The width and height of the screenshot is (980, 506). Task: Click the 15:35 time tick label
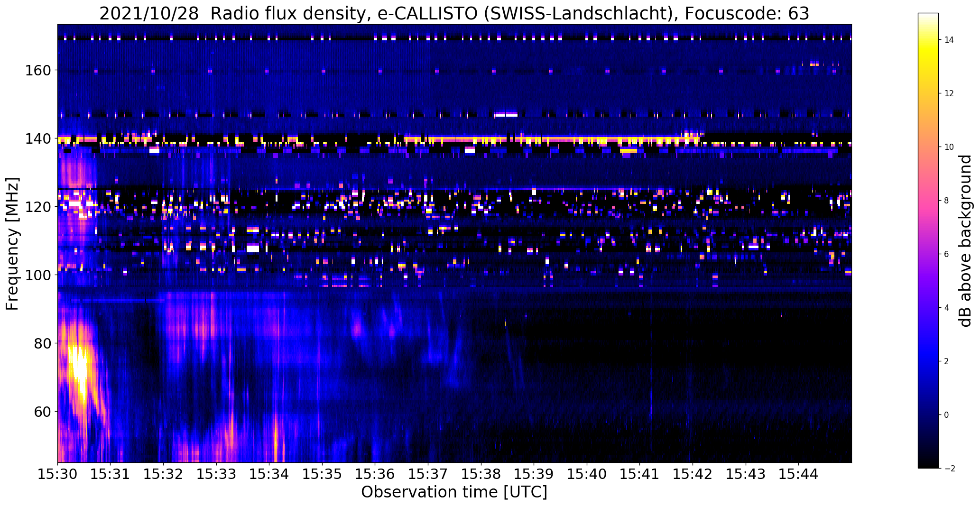pyautogui.click(x=322, y=473)
